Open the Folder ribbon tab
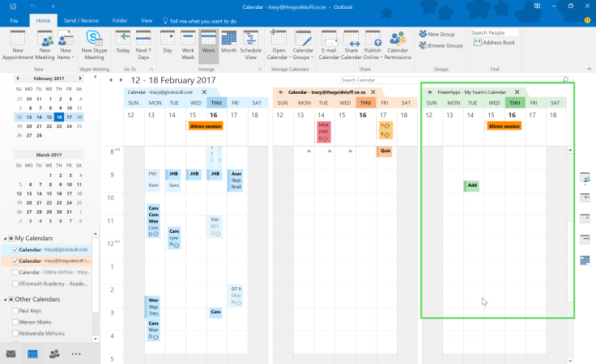This screenshot has height=364, width=596. coord(119,20)
